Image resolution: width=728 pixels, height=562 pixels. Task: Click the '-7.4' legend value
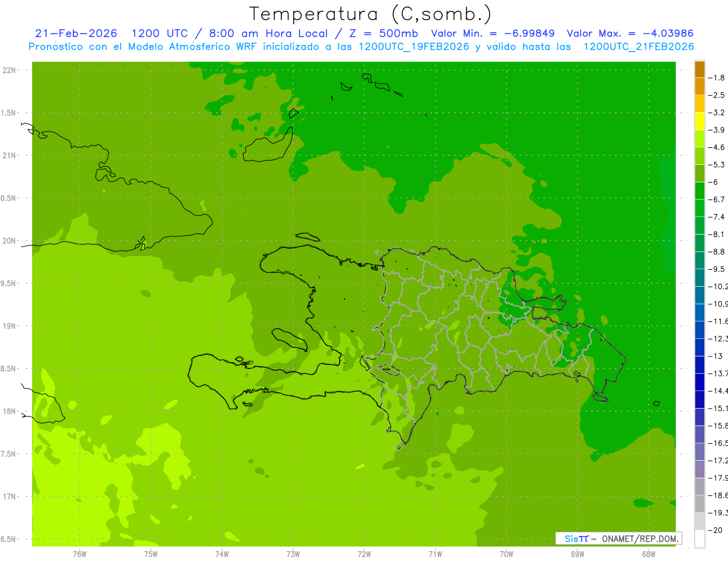(x=718, y=216)
